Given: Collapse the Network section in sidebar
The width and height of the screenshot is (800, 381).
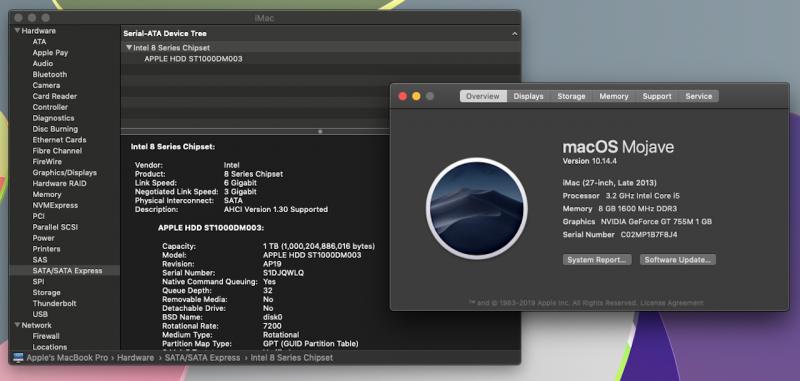Looking at the screenshot, I should 17,325.
